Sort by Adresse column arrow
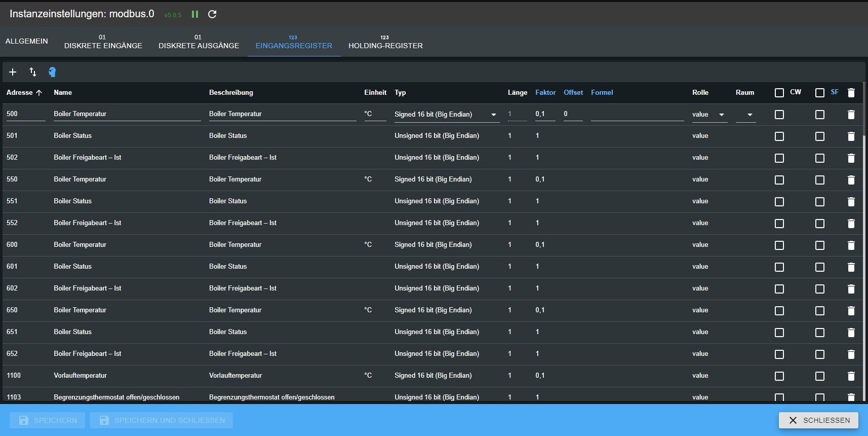 [x=39, y=93]
